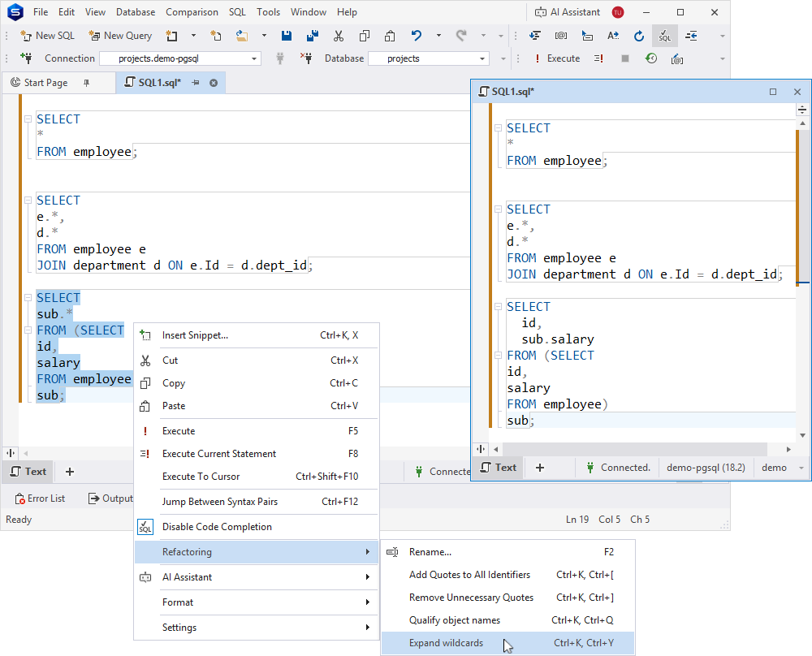Click the Undo arrow icon
Screen dimensions: 812x656
point(417,36)
